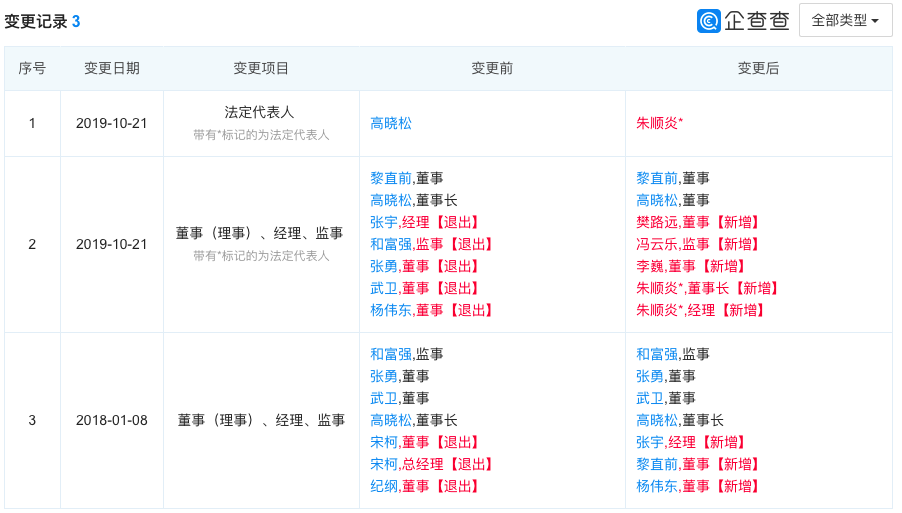
Task: Click the 变更项目 column header
Action: 261,68
